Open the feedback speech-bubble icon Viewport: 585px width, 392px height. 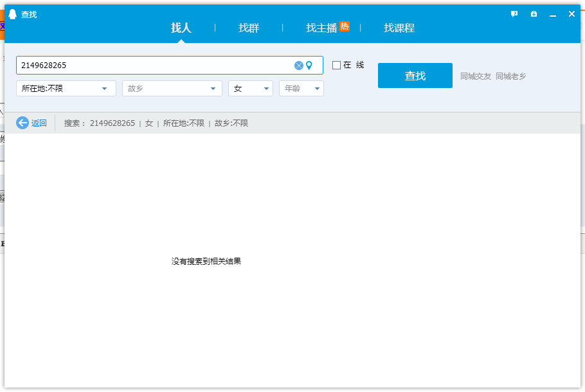514,14
